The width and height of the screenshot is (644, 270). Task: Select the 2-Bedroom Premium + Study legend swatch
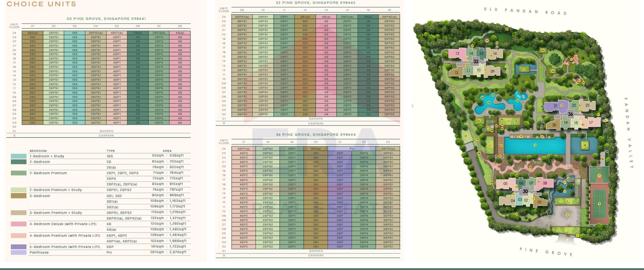pos(18,190)
